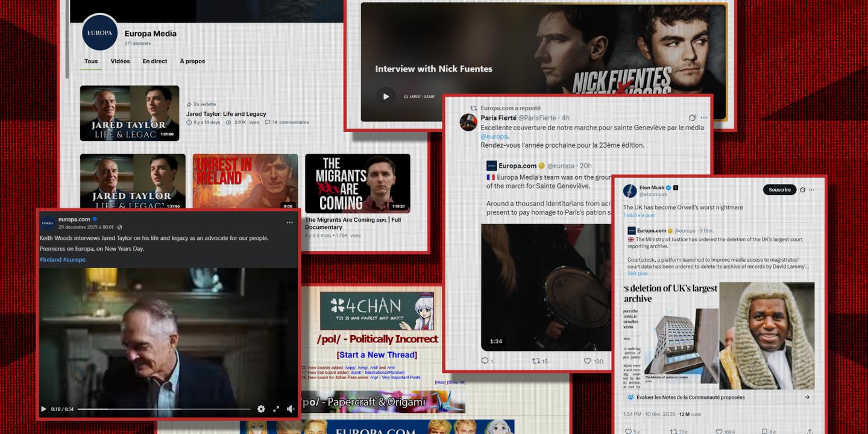Click the 14 commentaires count

click(x=291, y=122)
